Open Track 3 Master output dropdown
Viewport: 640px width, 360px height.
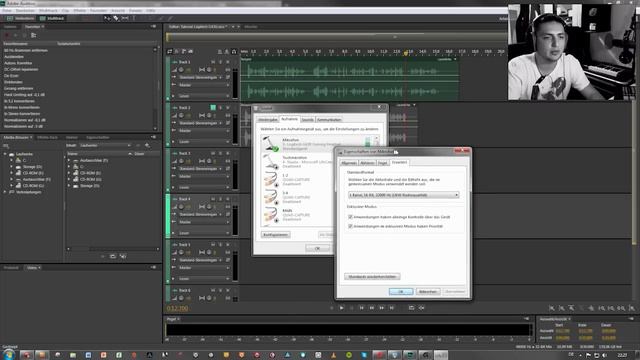(204, 176)
